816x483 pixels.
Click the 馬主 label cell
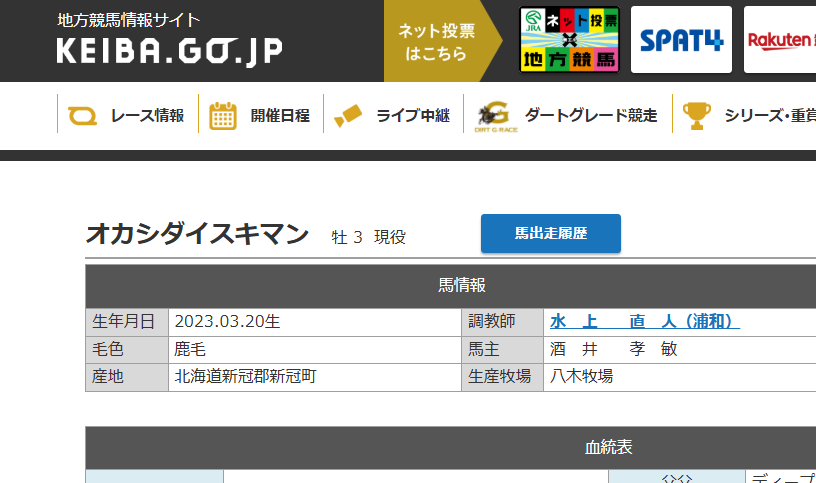503,349
